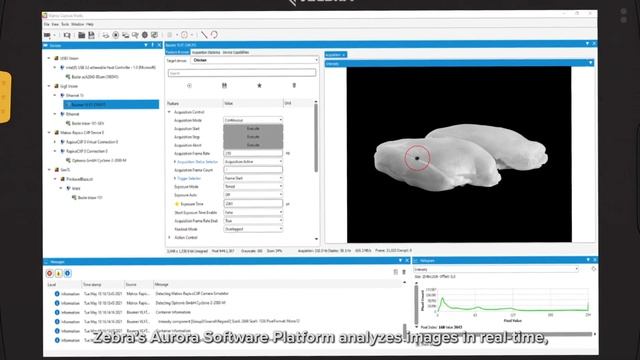Click the Time stamp column header
Viewport: 640px width, 360px height.
click(x=92, y=284)
